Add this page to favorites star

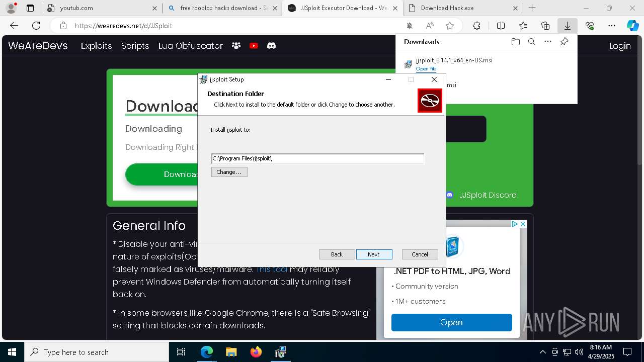450,26
